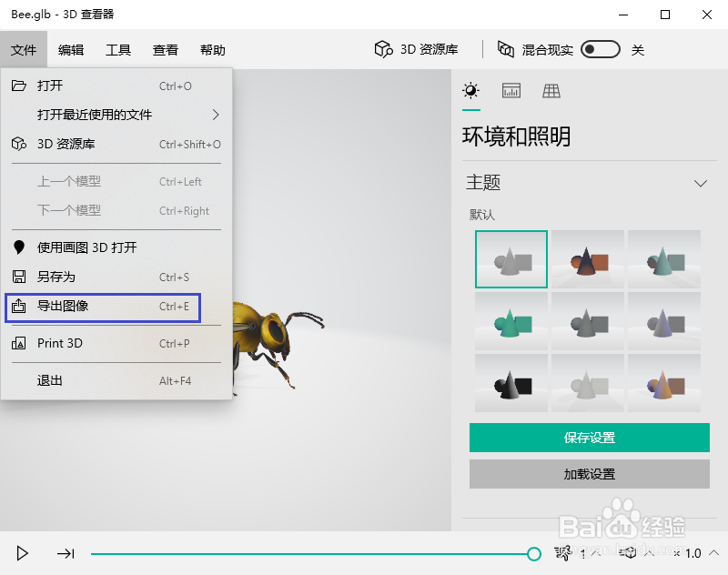Viewport: 728px width, 575px height.
Task: Select the orange-blue sunset cone theme thumbnail
Action: click(664, 383)
